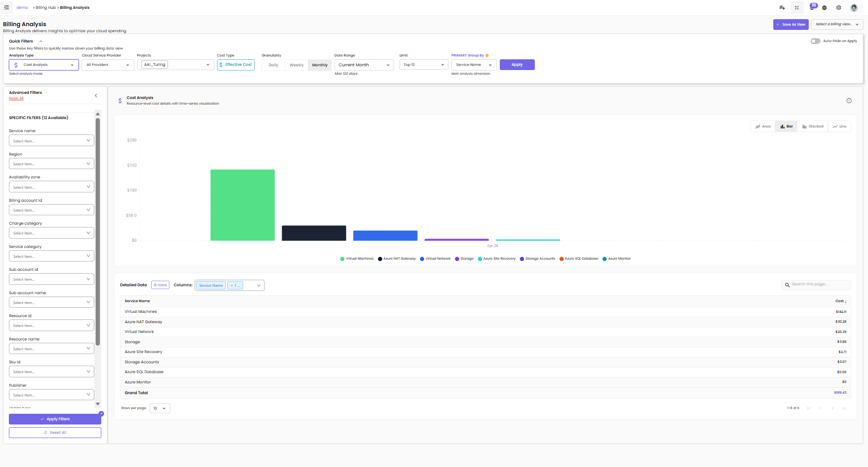The height and width of the screenshot is (467, 868).
Task: Click the green Virtual Machines bar
Action: (x=243, y=205)
